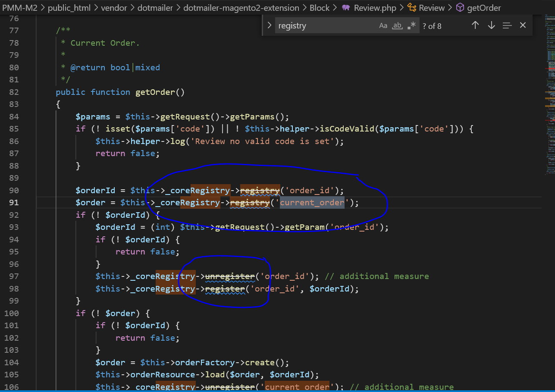Click line number 97 in gutter

point(14,276)
